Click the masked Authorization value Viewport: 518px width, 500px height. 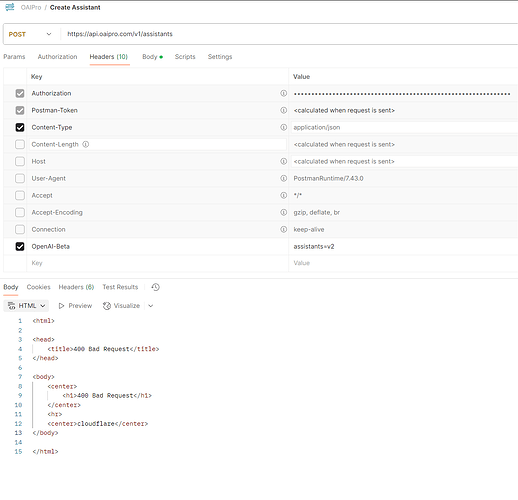(x=402, y=94)
